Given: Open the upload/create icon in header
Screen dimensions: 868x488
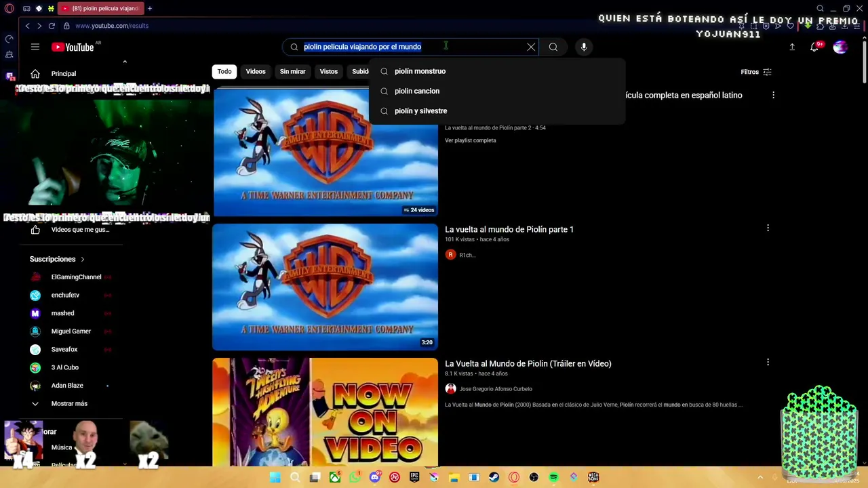Looking at the screenshot, I should tap(792, 47).
